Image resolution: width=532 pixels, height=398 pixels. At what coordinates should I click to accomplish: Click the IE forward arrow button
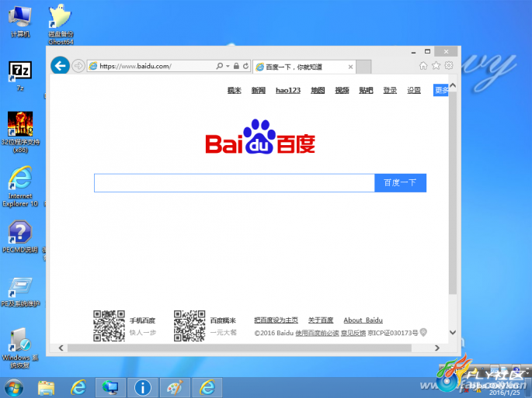click(78, 66)
